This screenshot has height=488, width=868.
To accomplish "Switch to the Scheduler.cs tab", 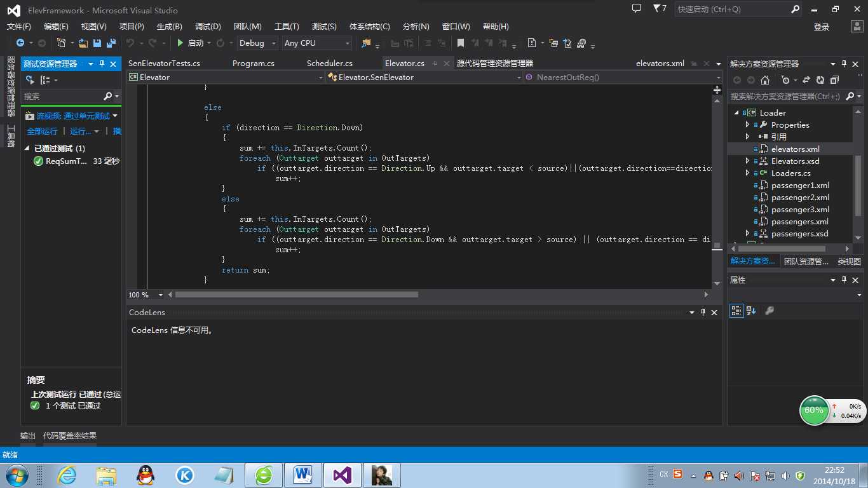I will (x=330, y=64).
